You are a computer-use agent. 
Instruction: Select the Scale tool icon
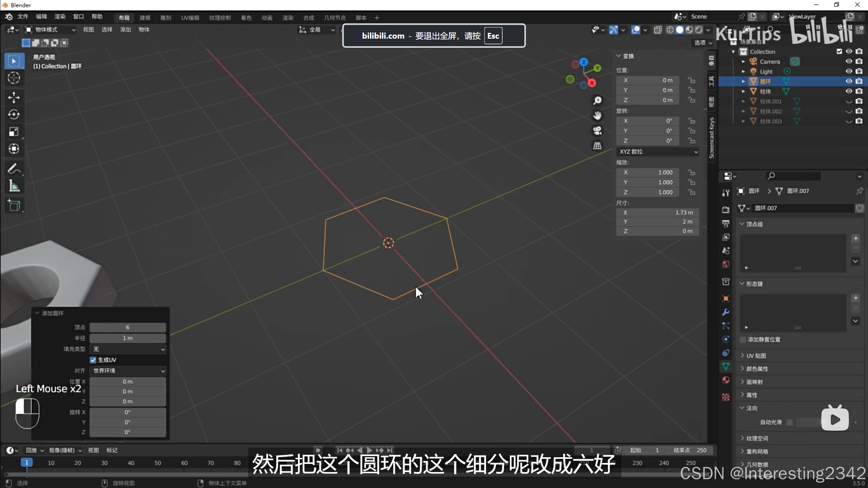pos(14,131)
